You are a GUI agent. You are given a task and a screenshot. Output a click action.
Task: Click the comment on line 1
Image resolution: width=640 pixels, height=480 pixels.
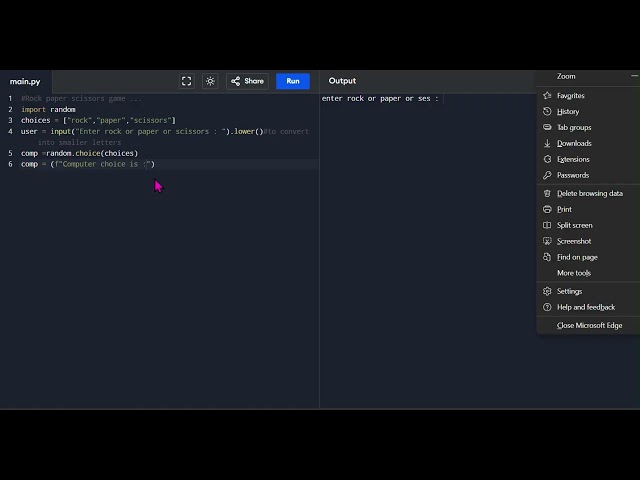point(81,98)
